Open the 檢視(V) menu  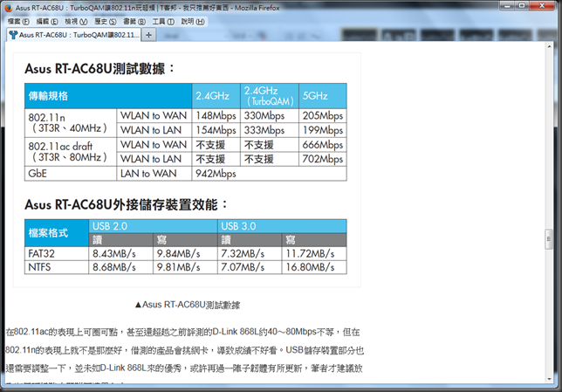[x=76, y=22]
